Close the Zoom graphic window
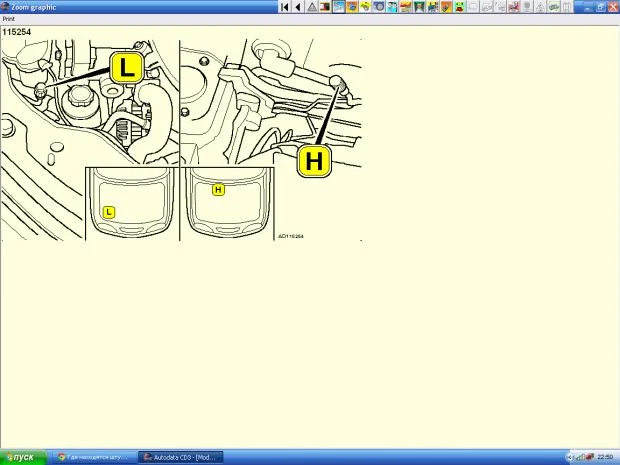The image size is (620, 465). click(612, 7)
